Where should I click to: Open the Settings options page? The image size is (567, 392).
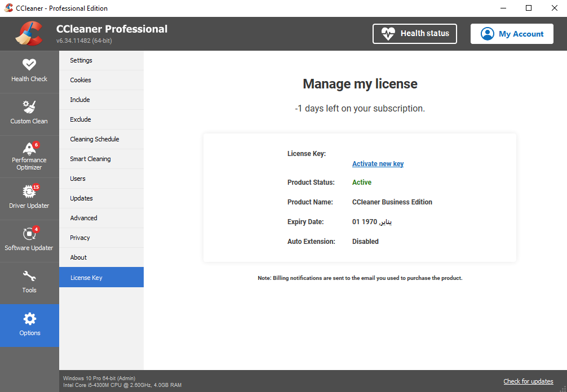pyautogui.click(x=101, y=60)
